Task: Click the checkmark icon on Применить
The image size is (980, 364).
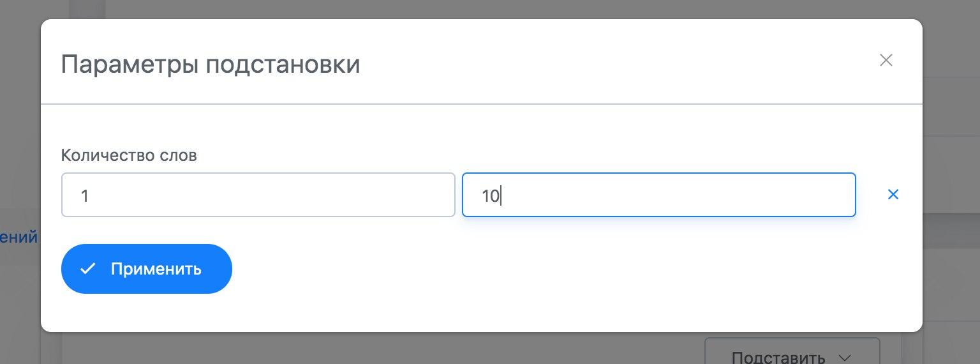Action: (88, 269)
